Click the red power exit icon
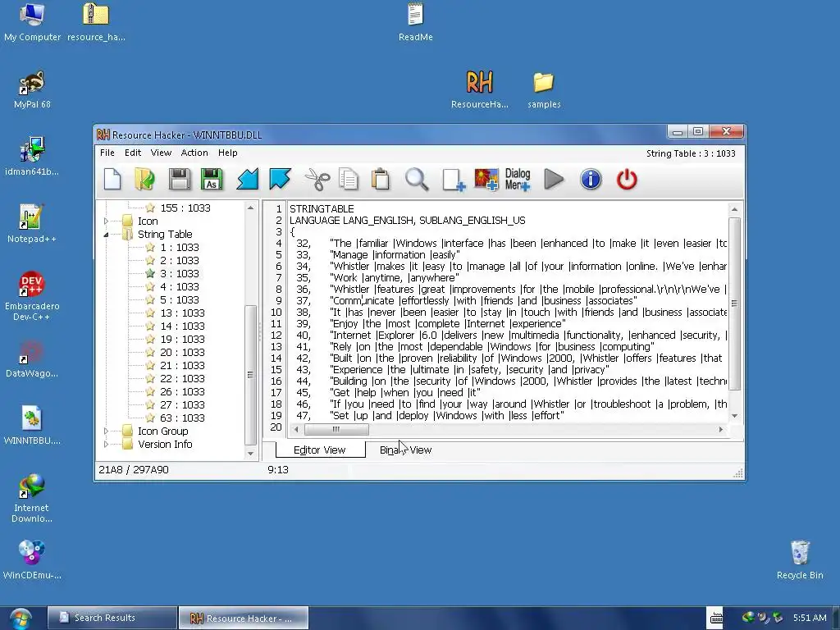Screen dimensions: 840x630 point(627,180)
